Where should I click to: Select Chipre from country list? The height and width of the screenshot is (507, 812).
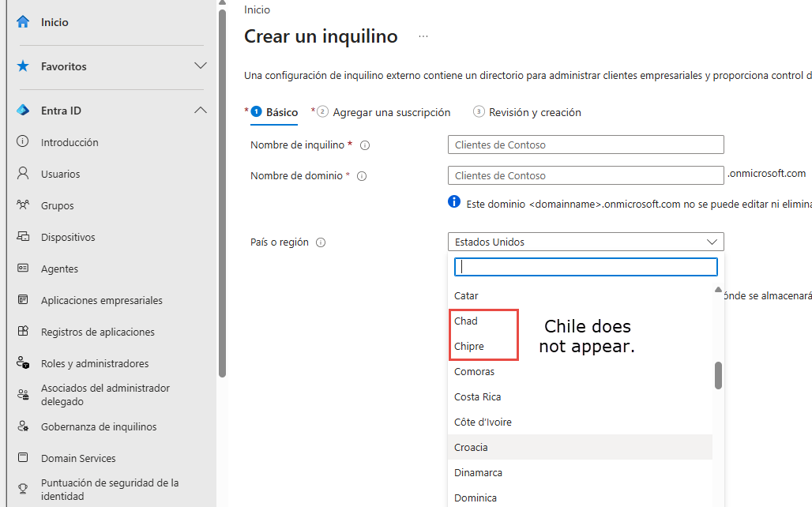click(580, 347)
